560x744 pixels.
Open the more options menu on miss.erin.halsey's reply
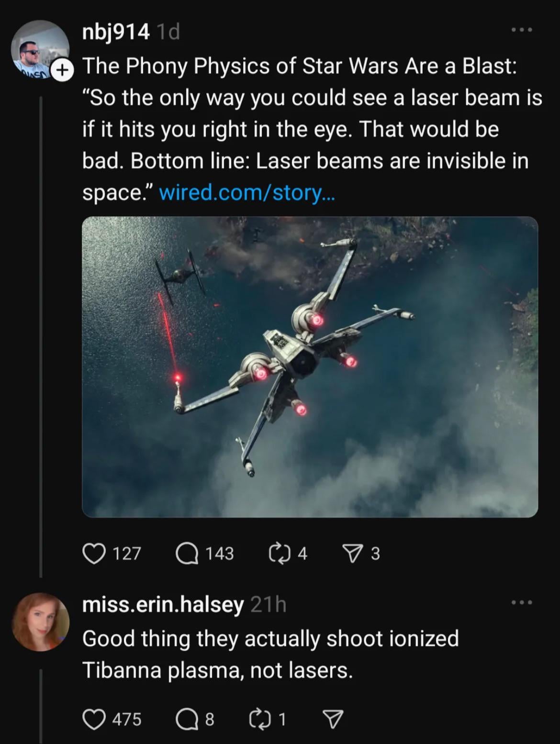(521, 602)
